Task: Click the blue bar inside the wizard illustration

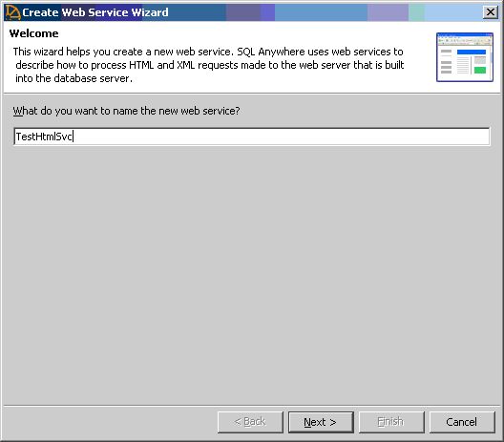Action: pos(472,52)
